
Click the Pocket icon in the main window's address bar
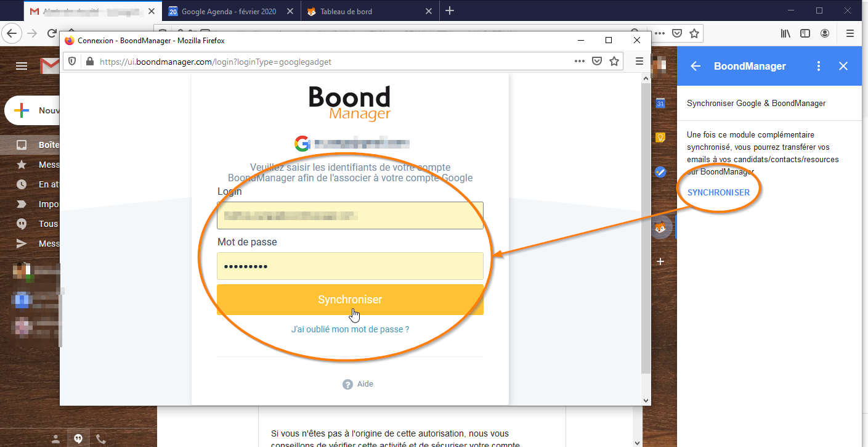(x=677, y=33)
